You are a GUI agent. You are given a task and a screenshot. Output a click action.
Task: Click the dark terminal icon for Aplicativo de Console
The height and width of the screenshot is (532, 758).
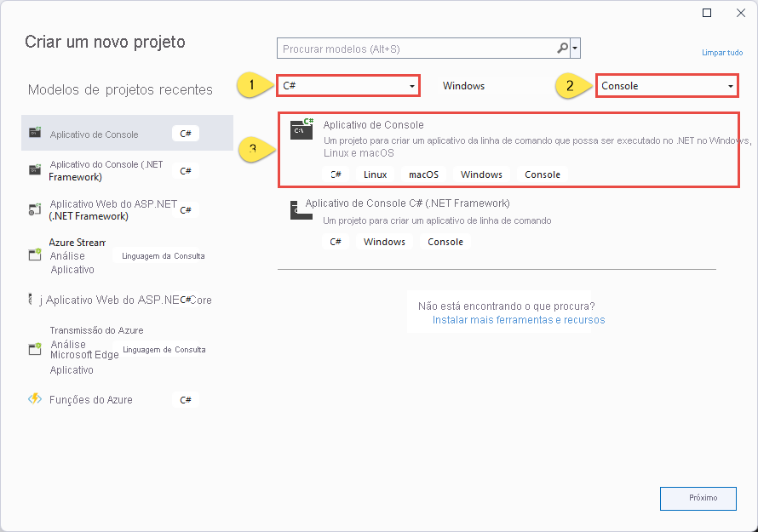click(302, 129)
